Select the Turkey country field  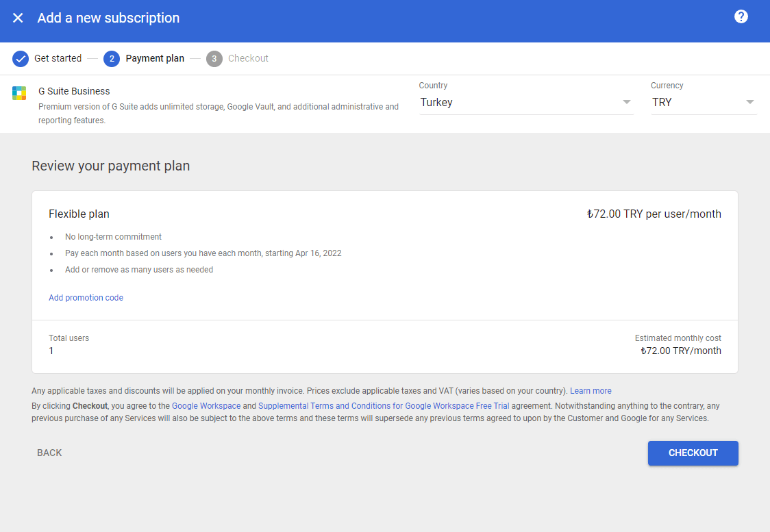tap(521, 103)
